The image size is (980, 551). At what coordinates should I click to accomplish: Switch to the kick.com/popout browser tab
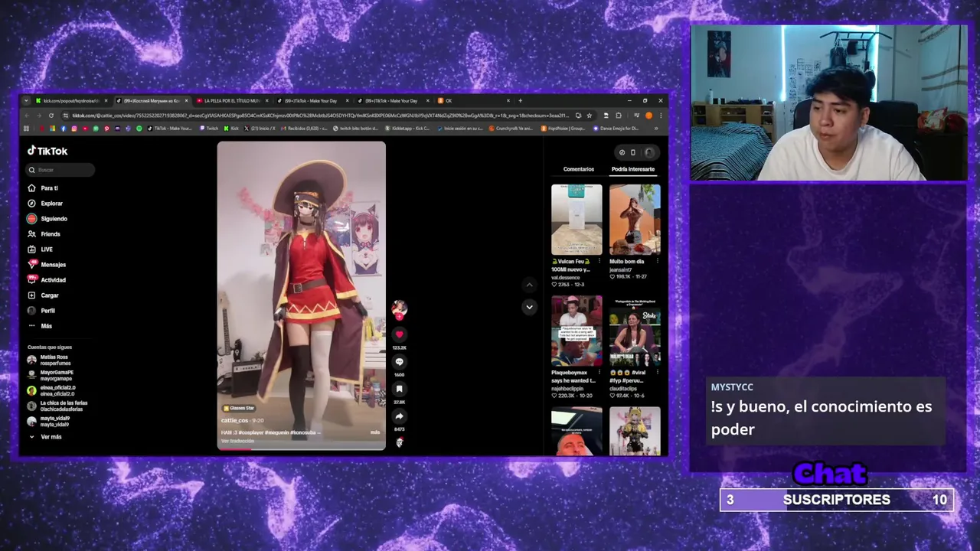(70, 100)
